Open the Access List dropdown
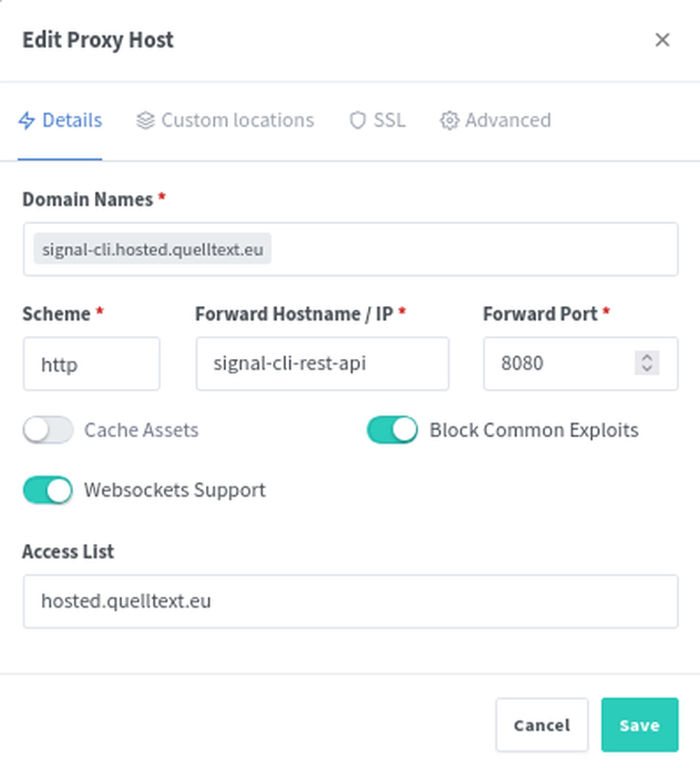Image resolution: width=700 pixels, height=768 pixels. pos(351,601)
